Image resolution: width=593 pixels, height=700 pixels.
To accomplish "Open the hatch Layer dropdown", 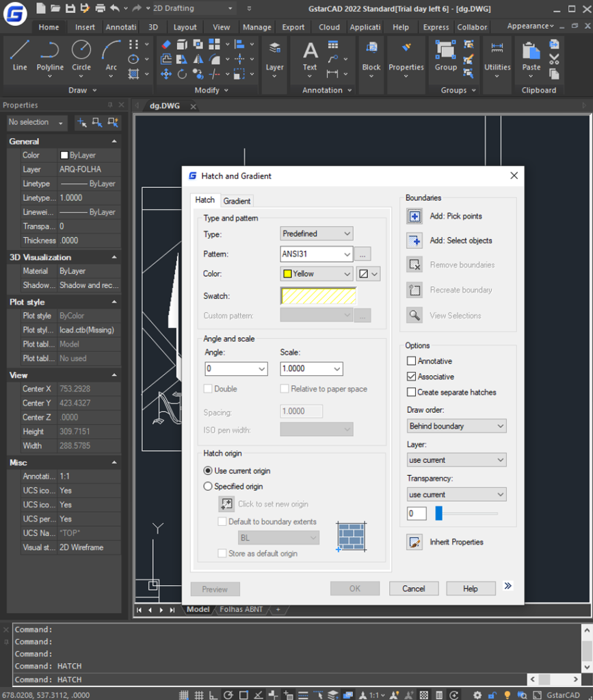I will 456,460.
